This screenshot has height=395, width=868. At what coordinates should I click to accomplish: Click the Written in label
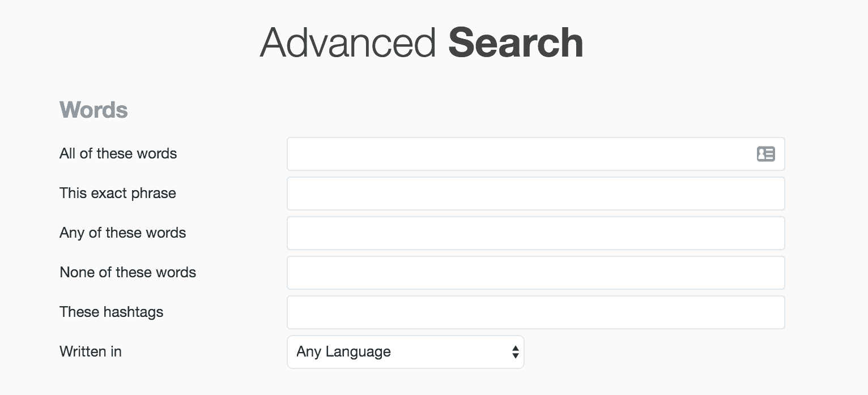(x=90, y=351)
